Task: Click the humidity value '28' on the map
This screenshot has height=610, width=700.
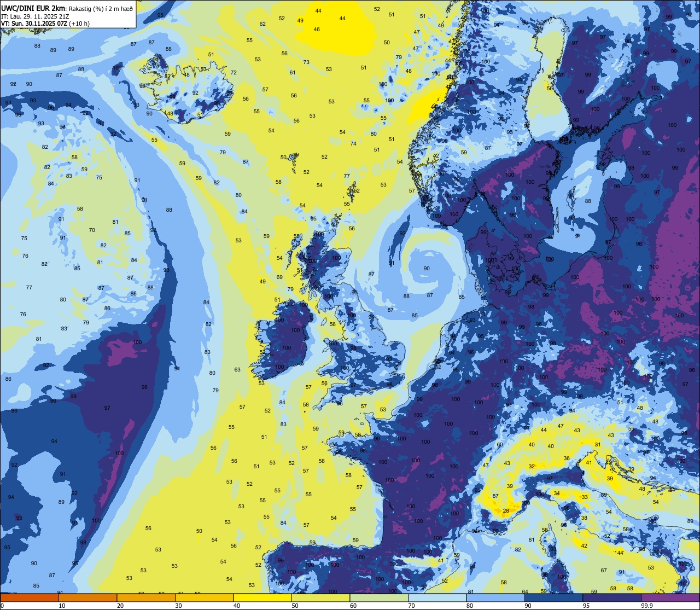Action: 506,511
